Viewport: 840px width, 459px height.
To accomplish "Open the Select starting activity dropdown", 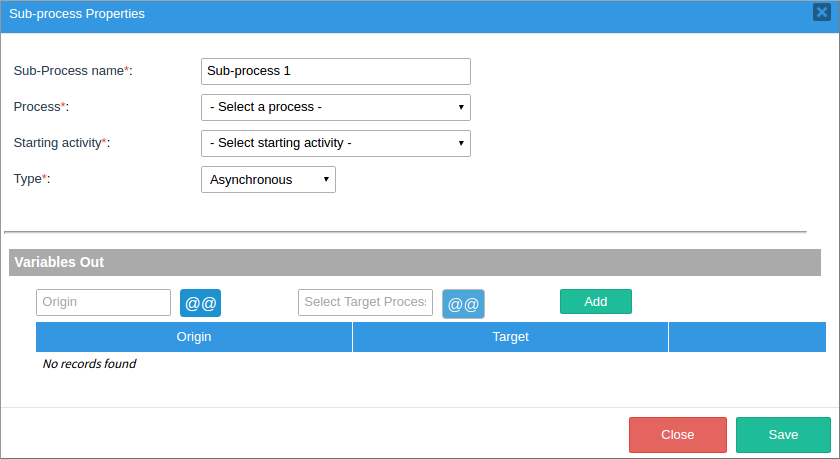I will click(335, 143).
